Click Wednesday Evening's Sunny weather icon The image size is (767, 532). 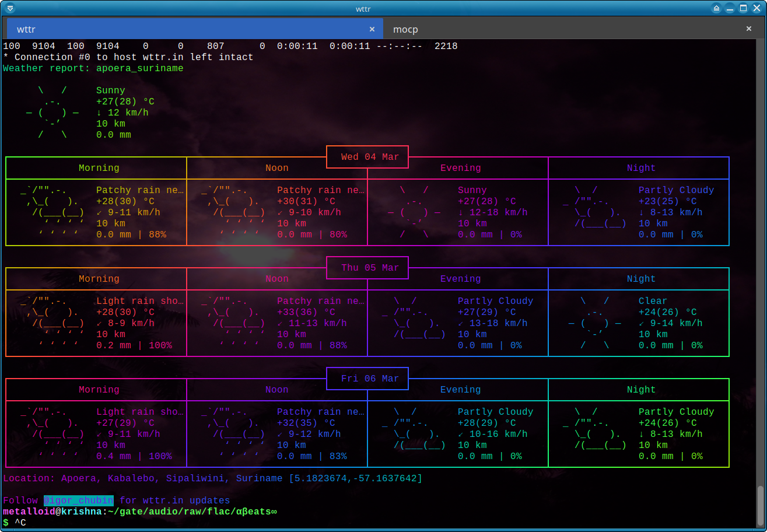pyautogui.click(x=414, y=212)
